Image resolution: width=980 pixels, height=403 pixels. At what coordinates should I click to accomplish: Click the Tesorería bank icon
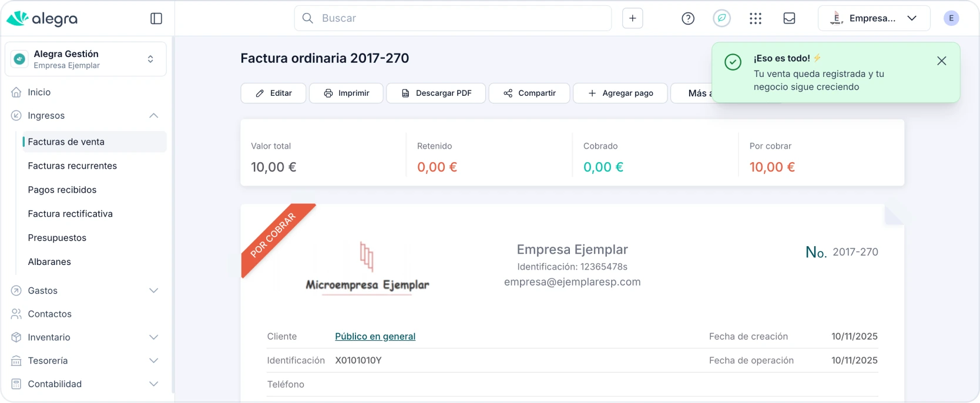pos(16,361)
